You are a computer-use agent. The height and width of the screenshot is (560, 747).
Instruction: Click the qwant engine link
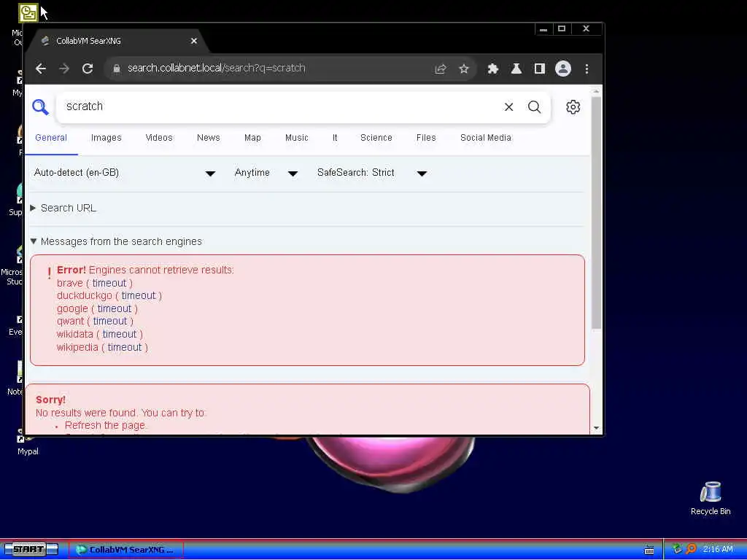click(70, 322)
